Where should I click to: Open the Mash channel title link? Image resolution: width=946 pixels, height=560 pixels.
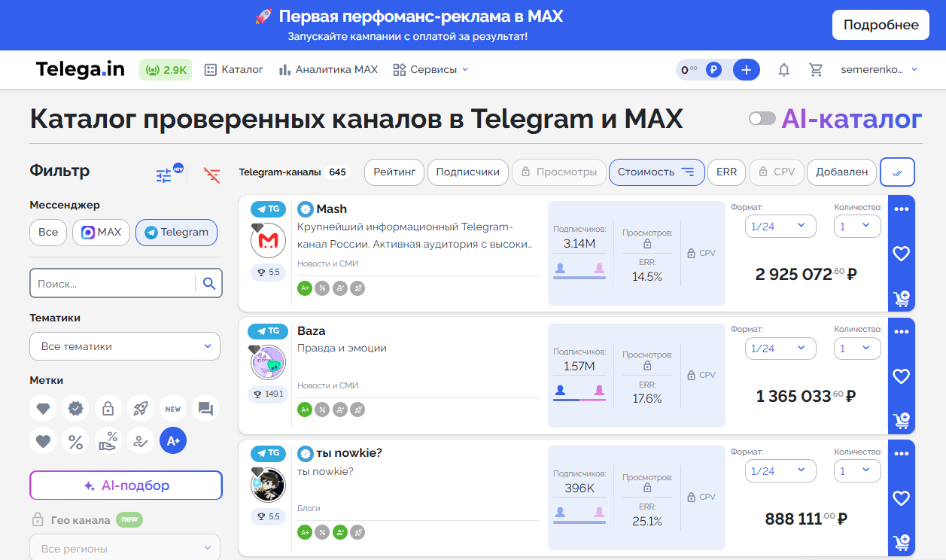331,208
